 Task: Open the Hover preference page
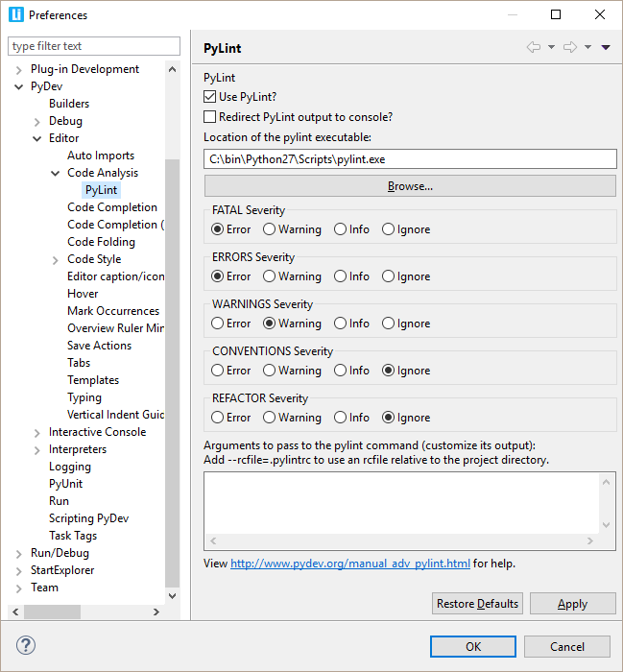[83, 294]
